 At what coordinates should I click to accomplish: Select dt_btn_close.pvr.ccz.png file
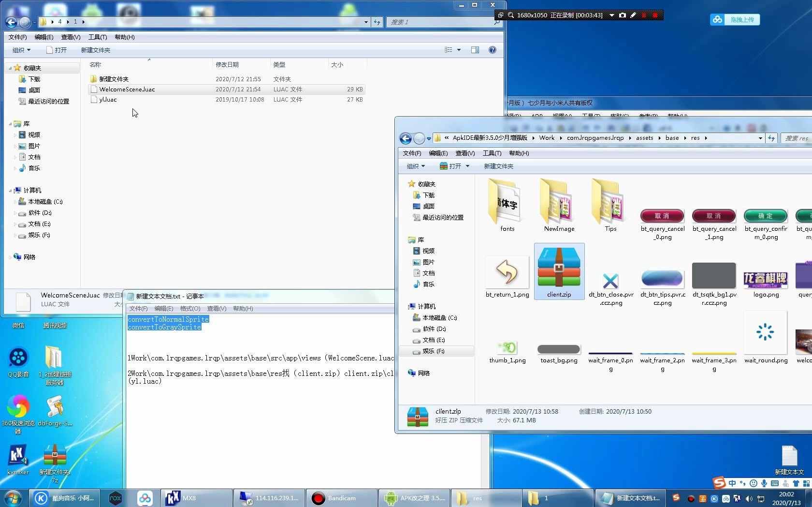[x=611, y=289]
